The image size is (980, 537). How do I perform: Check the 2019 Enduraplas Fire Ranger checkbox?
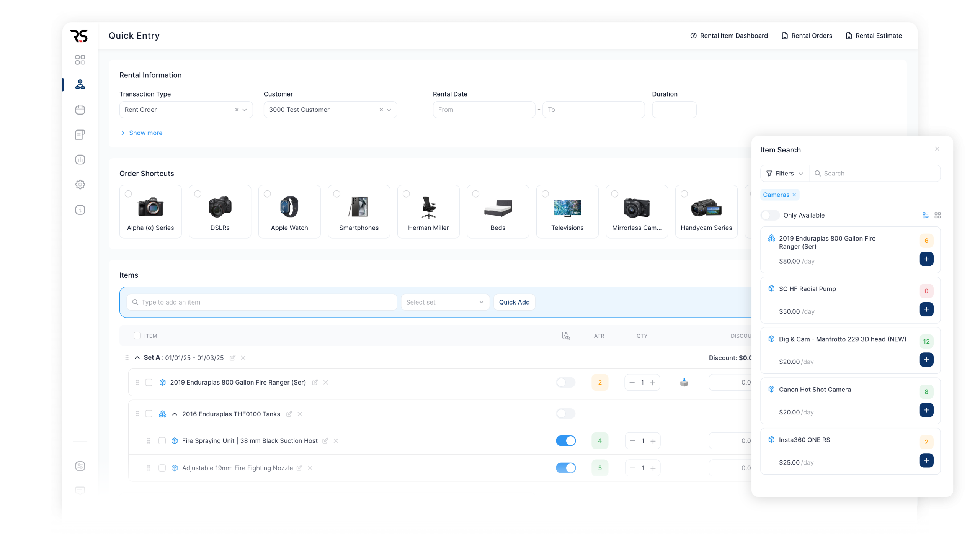149,382
